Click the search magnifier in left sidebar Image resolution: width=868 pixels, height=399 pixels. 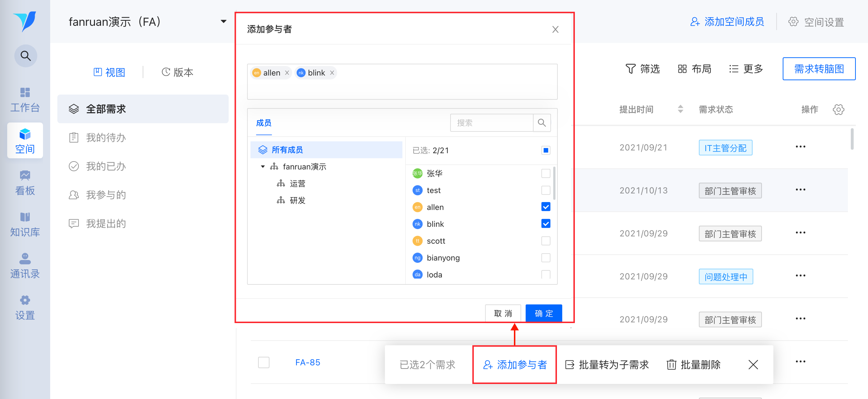[x=25, y=56]
